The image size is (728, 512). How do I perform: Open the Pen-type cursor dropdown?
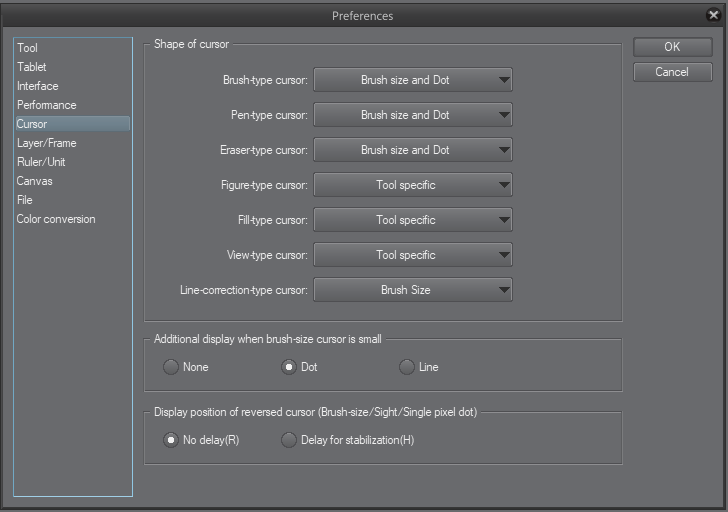coord(413,115)
